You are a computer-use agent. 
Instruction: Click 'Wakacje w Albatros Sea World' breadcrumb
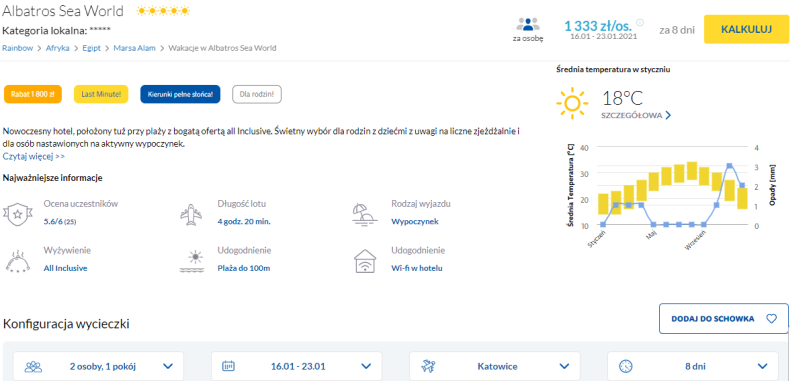[x=222, y=48]
